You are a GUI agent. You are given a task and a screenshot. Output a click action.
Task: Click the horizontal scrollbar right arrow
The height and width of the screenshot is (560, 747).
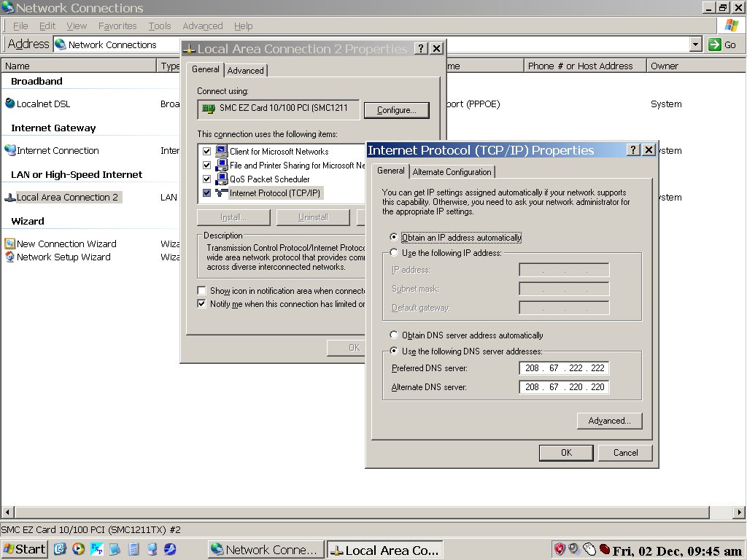tap(738, 513)
